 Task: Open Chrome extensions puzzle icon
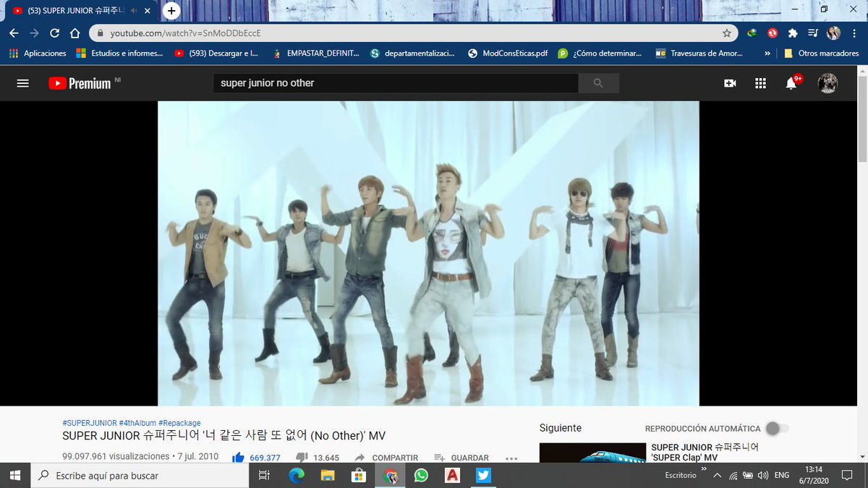tap(793, 33)
